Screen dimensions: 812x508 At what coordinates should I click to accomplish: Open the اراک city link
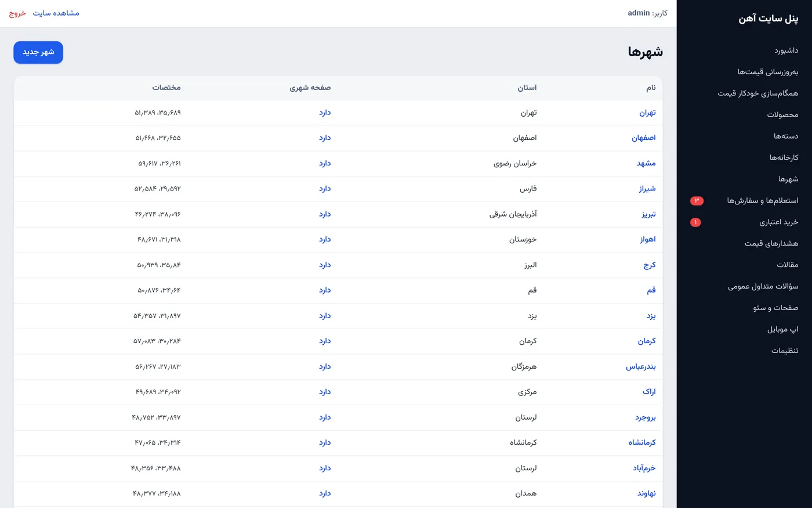pyautogui.click(x=649, y=392)
